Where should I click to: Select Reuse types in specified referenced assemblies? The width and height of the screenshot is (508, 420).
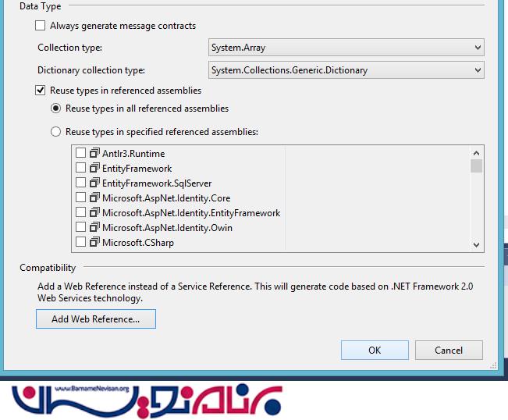click(55, 132)
